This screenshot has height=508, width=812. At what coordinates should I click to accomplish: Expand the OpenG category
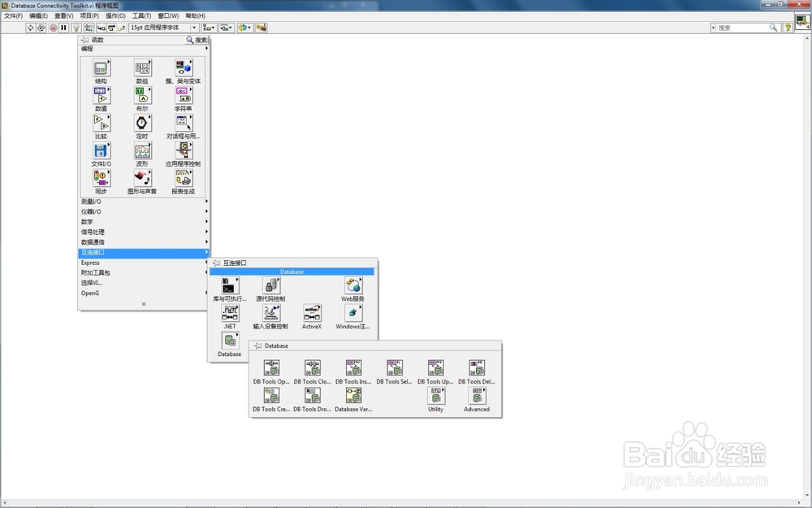click(144, 293)
